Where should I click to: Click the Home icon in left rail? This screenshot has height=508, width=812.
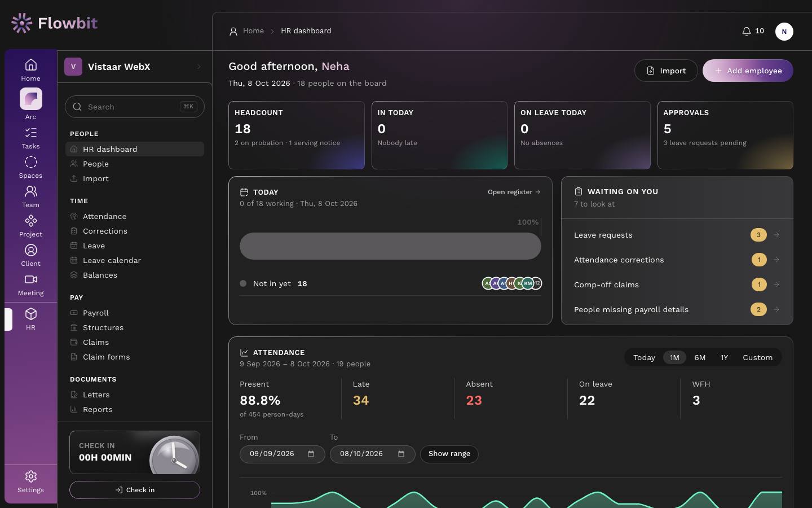click(x=30, y=64)
